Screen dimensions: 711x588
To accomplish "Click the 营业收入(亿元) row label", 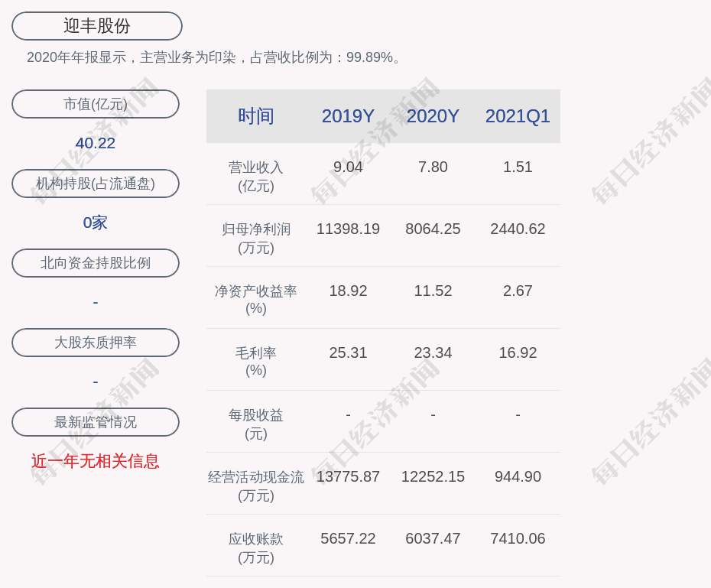I will (256, 176).
